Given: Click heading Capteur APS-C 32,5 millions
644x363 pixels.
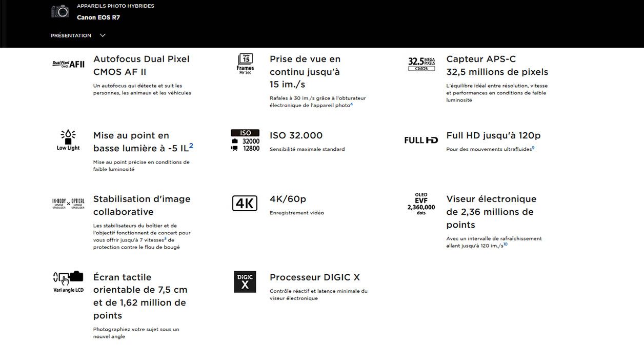Looking at the screenshot, I should (x=497, y=66).
